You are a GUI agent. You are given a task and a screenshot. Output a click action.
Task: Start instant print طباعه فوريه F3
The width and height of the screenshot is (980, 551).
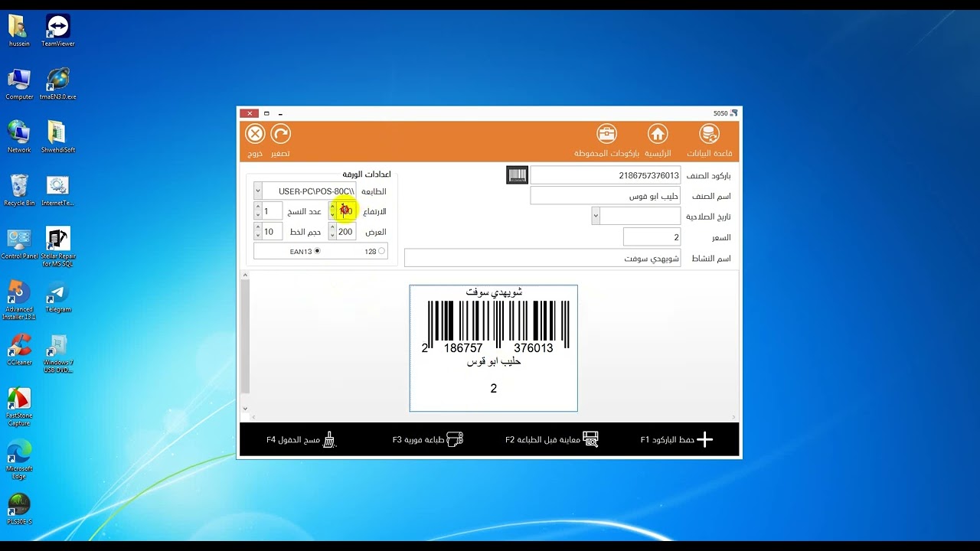(x=428, y=439)
